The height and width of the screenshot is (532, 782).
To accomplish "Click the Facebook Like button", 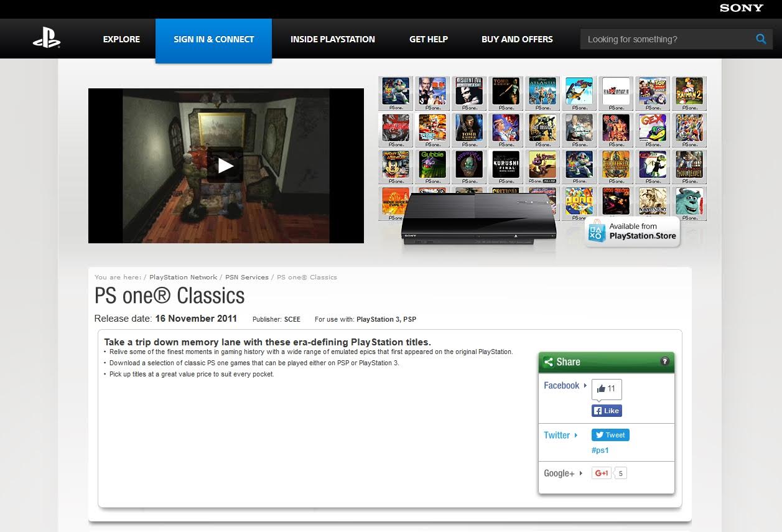I will click(x=607, y=411).
